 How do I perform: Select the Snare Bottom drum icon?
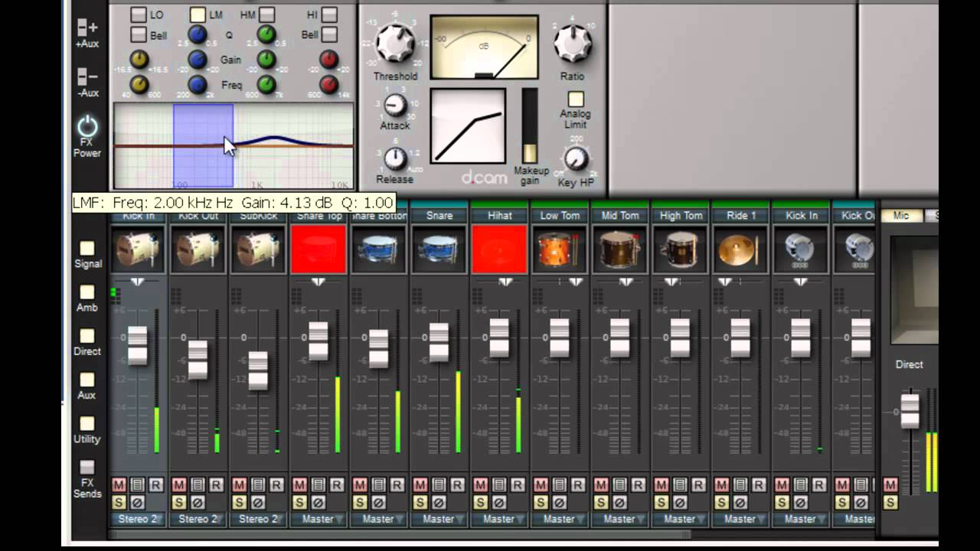(379, 249)
